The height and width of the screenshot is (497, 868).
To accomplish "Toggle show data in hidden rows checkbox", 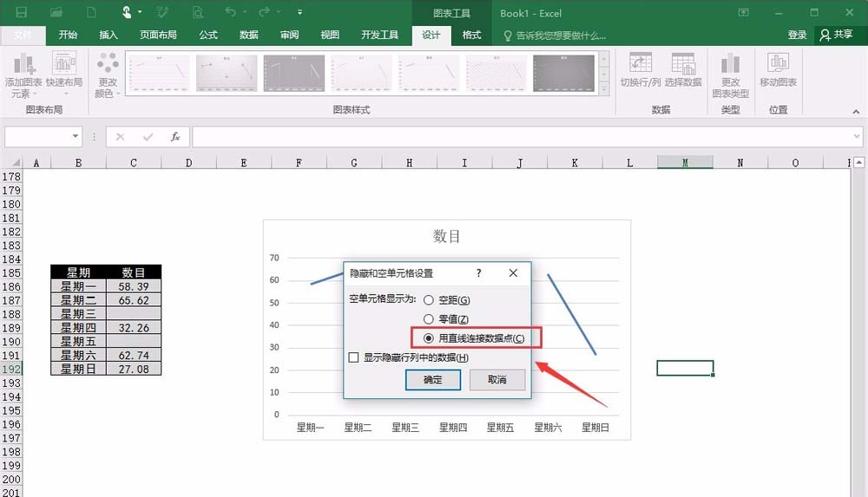I will click(354, 357).
